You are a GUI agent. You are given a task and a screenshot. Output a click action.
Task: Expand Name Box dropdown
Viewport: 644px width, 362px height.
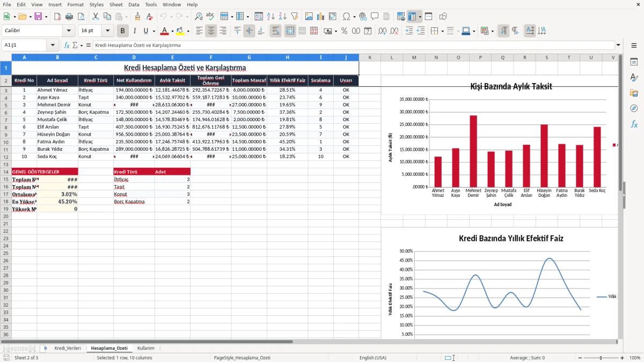coord(53,45)
